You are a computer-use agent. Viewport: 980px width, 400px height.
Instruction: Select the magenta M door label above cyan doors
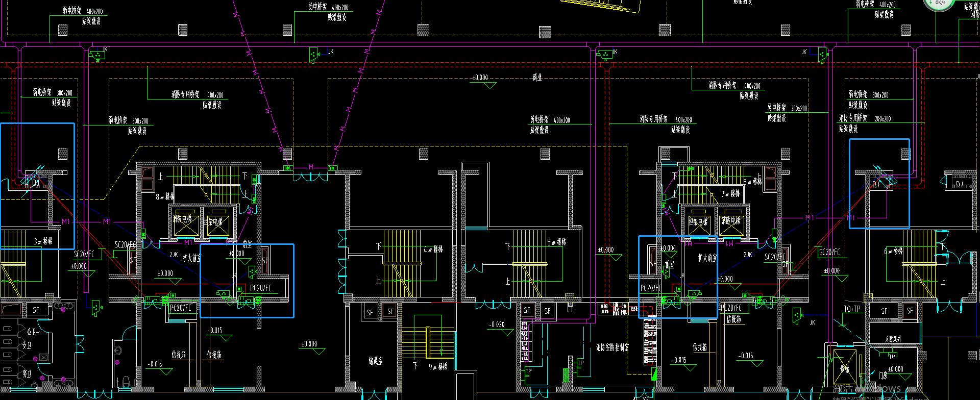click(x=311, y=167)
